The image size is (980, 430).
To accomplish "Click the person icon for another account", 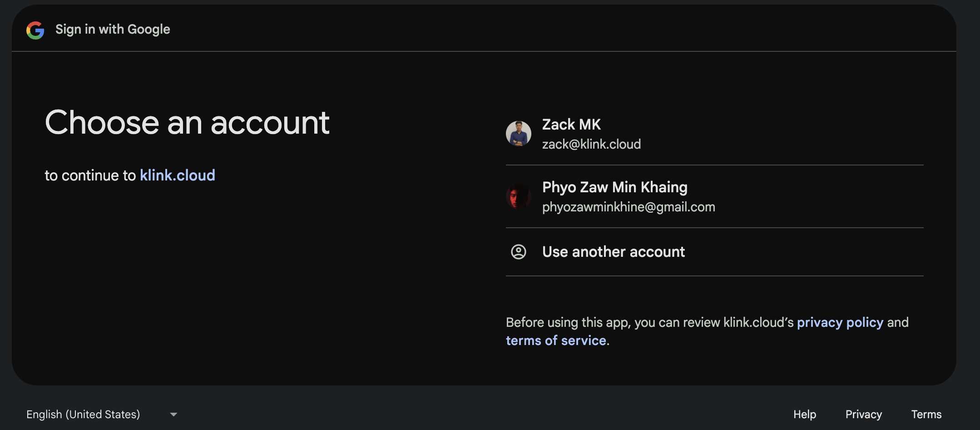I will [x=519, y=252].
